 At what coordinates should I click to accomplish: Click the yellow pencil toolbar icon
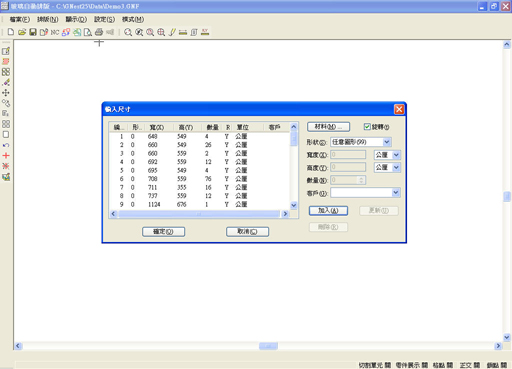point(172,32)
